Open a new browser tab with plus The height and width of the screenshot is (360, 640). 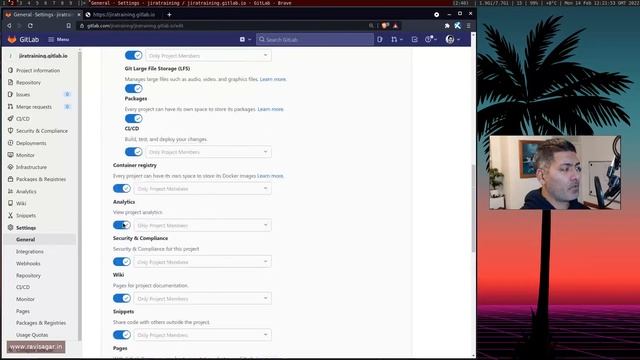169,15
